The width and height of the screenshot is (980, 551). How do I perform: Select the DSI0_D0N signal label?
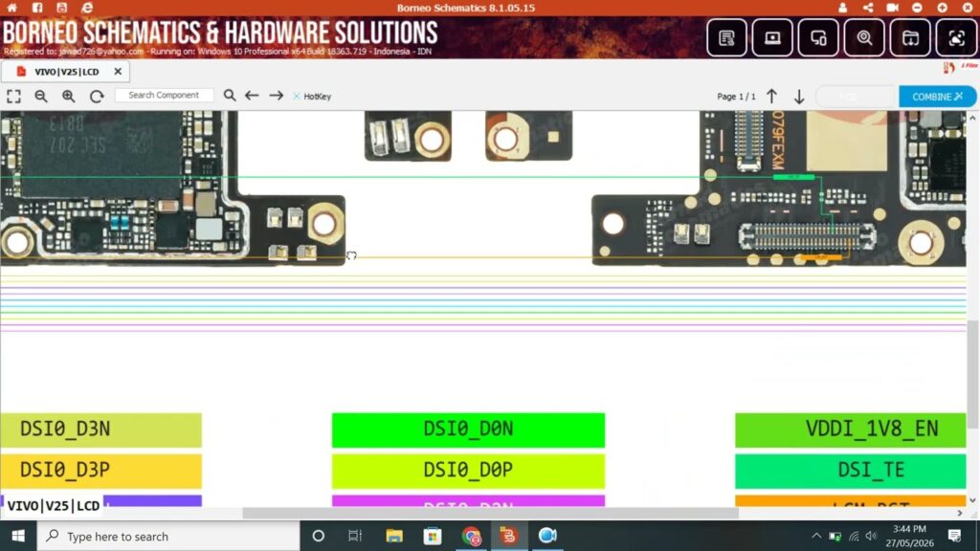click(x=468, y=430)
